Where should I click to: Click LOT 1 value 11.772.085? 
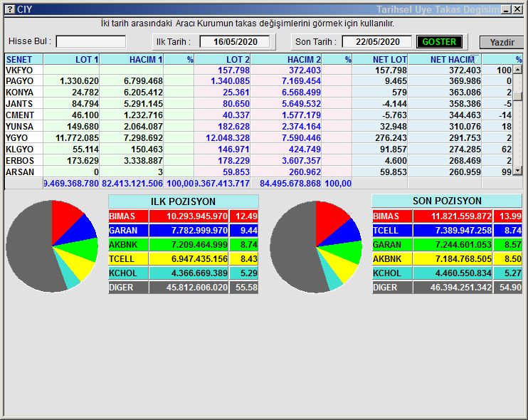(x=77, y=138)
